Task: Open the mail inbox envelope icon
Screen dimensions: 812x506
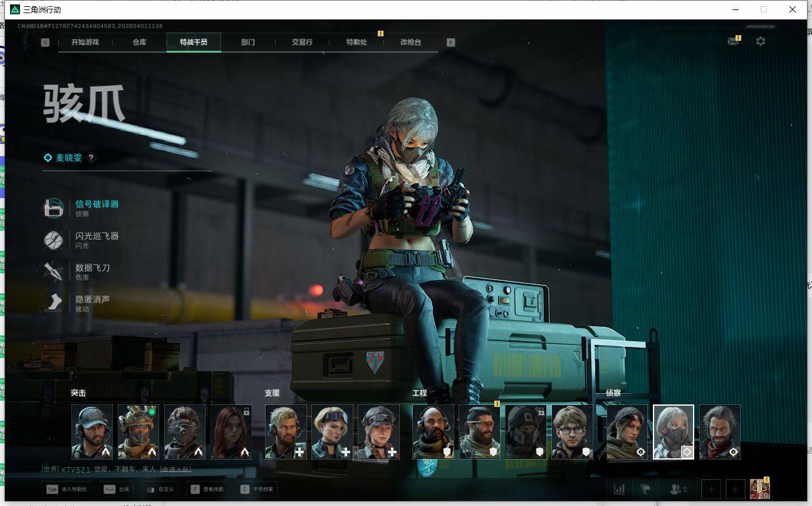Action: (732, 41)
